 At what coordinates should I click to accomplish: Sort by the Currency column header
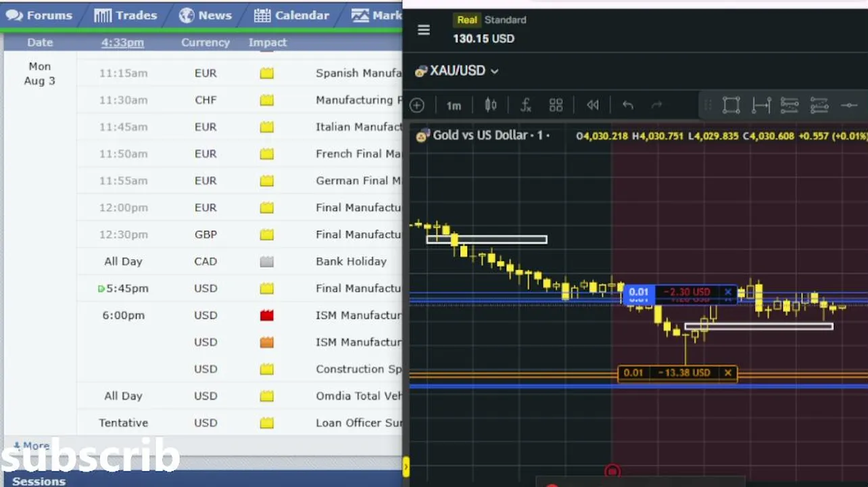pyautogui.click(x=206, y=42)
